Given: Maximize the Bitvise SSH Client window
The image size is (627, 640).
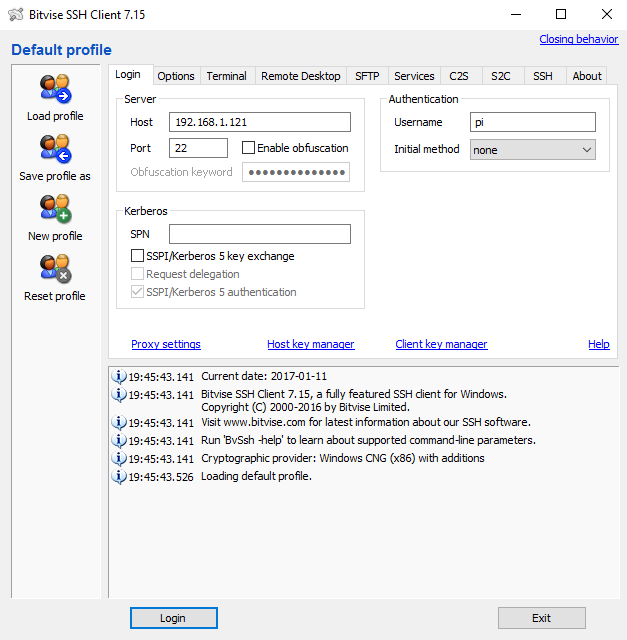Looking at the screenshot, I should (x=561, y=15).
